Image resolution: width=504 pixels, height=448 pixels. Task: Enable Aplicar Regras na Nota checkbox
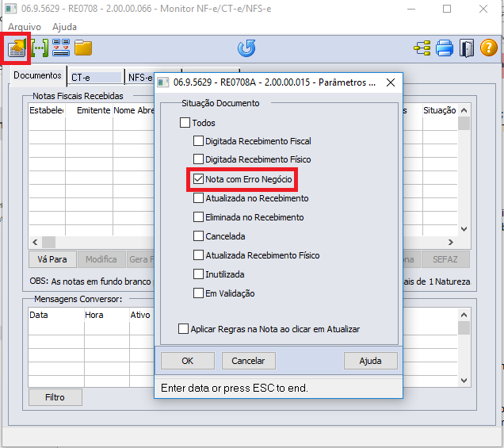coord(183,329)
